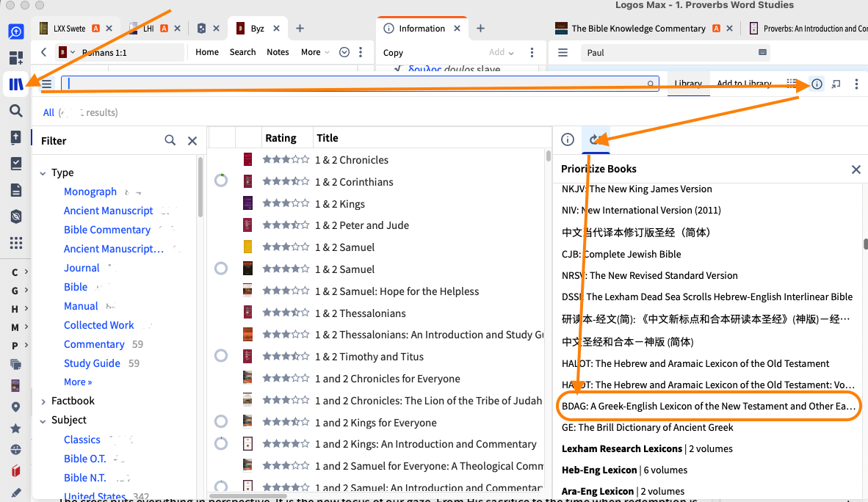Select circle for 1 & 2 Corinthians row

pyautogui.click(x=221, y=181)
